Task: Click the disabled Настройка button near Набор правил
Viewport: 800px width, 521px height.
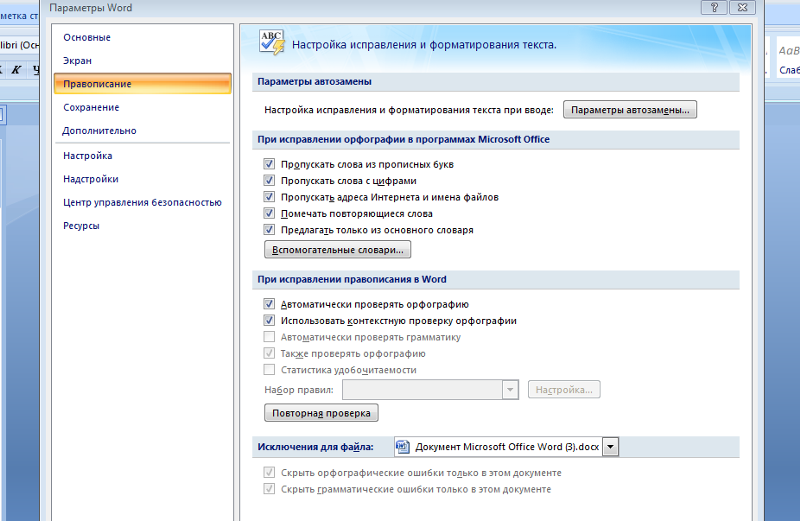Action: 564,390
